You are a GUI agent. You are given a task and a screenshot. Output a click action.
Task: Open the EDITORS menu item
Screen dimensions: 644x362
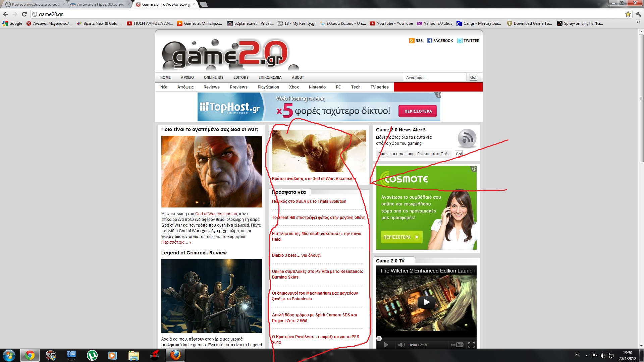(x=241, y=77)
